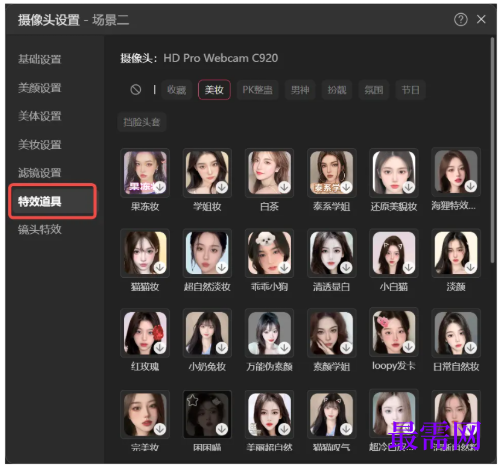Open the 扮靓 category tab

pyautogui.click(x=337, y=90)
